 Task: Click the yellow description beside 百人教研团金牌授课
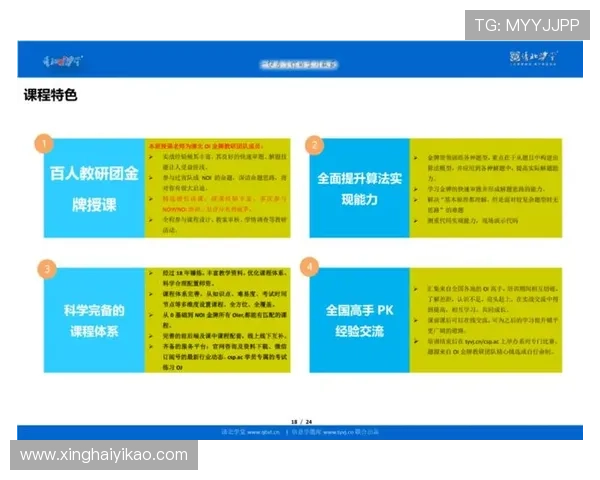click(x=217, y=188)
